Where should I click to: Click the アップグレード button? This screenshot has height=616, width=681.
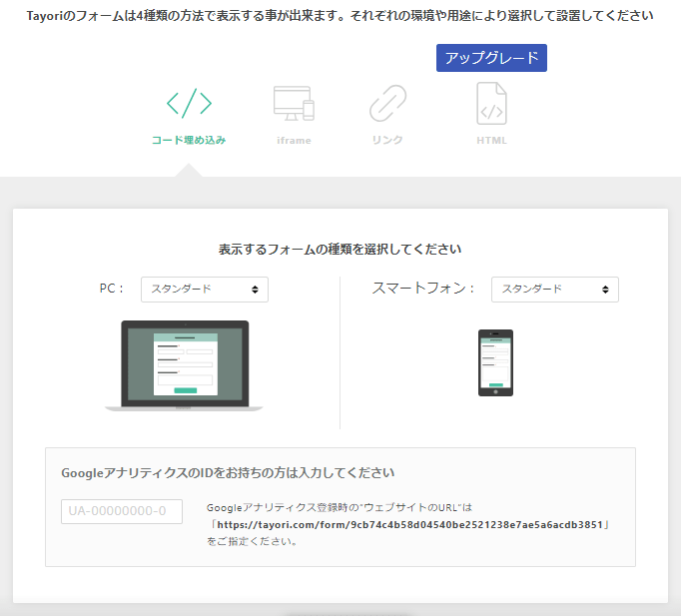(x=491, y=58)
